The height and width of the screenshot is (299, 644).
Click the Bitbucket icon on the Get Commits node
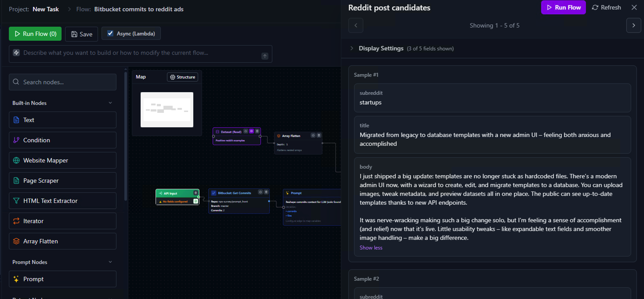(214, 193)
